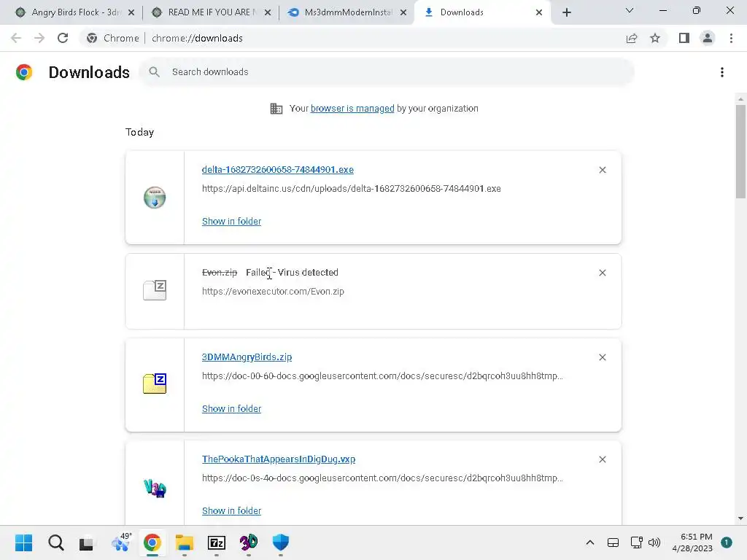The height and width of the screenshot is (560, 747).
Task: Remove the Evon.zip failed entry
Action: click(603, 273)
